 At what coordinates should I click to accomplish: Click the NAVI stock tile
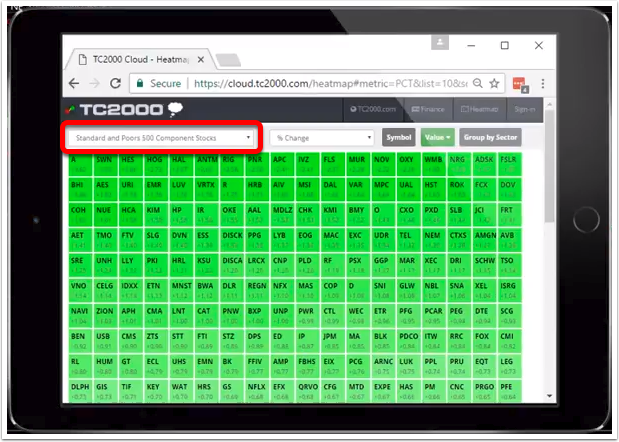(79, 316)
